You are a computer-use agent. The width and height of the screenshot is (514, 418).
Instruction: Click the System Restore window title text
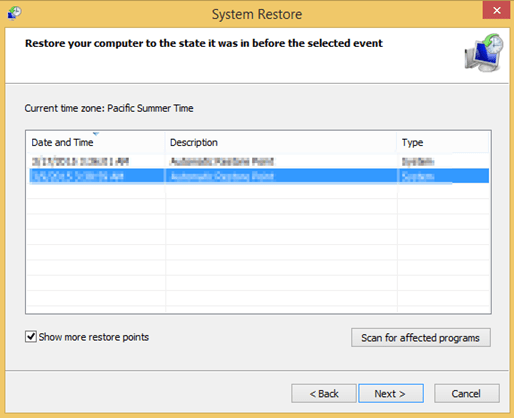257,14
